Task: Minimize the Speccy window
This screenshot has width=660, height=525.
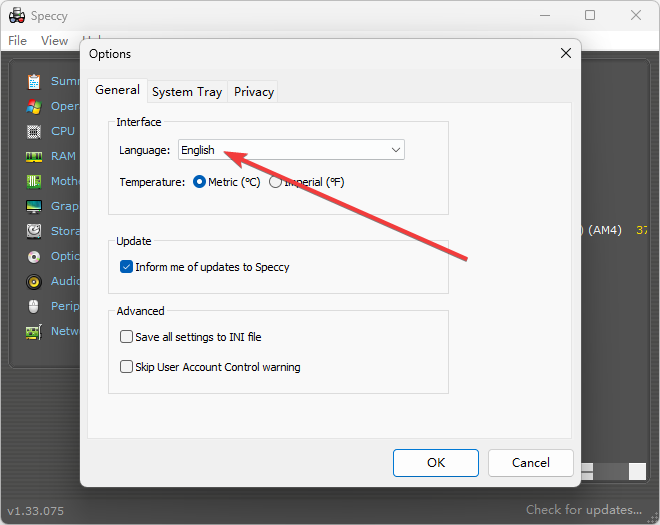Action: point(545,15)
